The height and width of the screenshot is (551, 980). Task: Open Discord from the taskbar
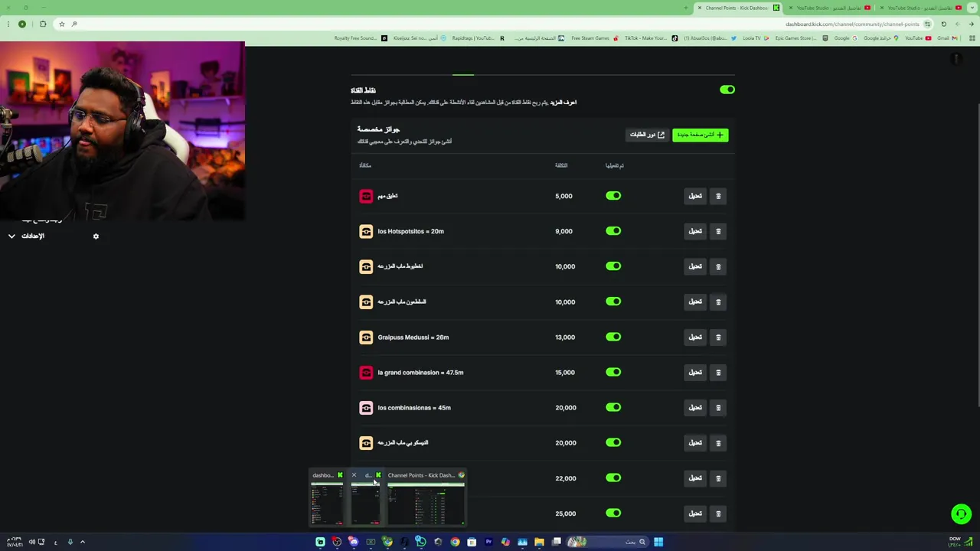coord(354,542)
